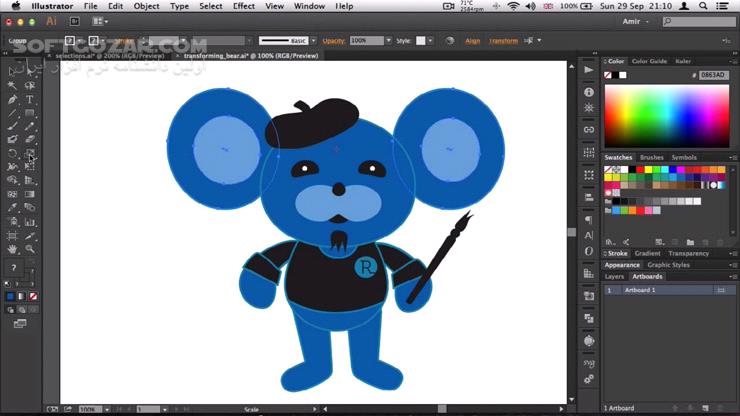
Task: Open the Links panel icon in the dock
Action: click(x=589, y=129)
